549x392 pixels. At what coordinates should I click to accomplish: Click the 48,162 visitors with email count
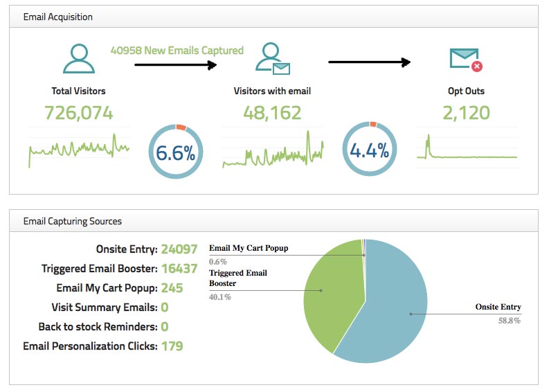click(272, 113)
